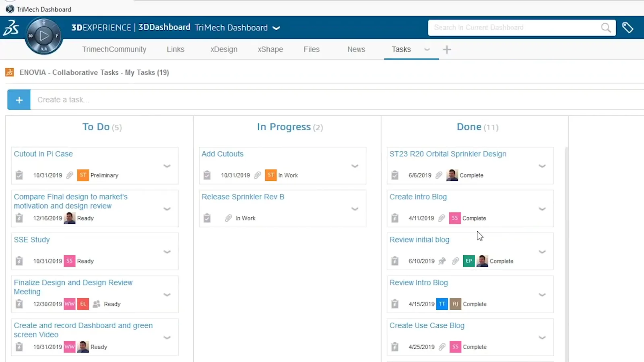Switch to the xDesign tab

[x=224, y=49]
